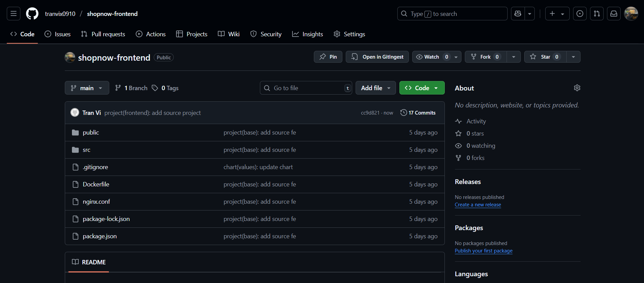Image resolution: width=644 pixels, height=283 pixels.
Task: Open the Wiki tab
Action: (229, 34)
